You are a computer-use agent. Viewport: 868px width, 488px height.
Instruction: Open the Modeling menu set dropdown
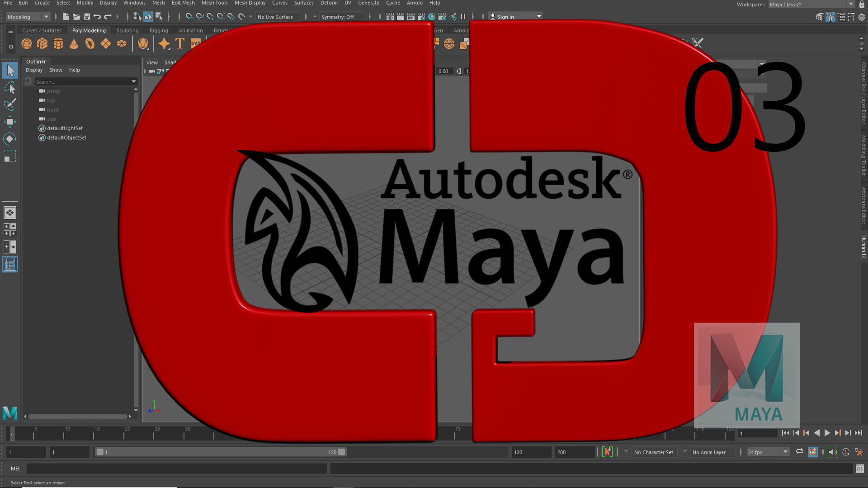(x=28, y=17)
